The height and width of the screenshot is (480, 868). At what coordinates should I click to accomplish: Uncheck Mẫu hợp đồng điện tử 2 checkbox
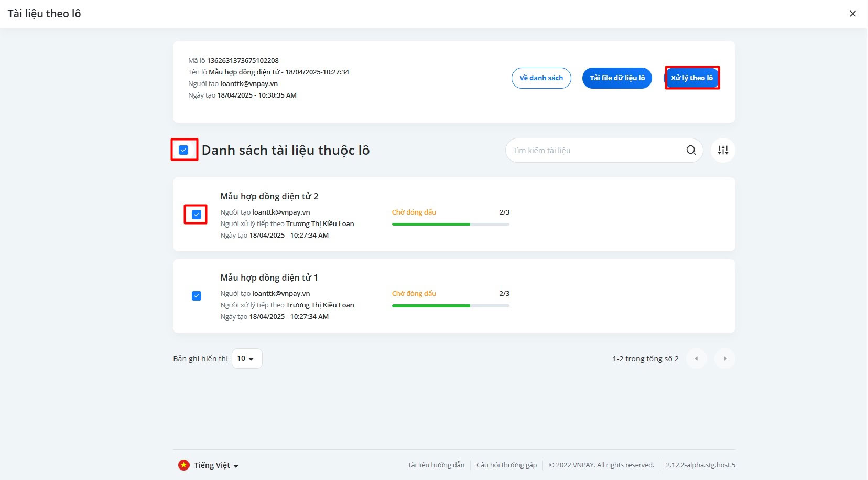point(197,215)
